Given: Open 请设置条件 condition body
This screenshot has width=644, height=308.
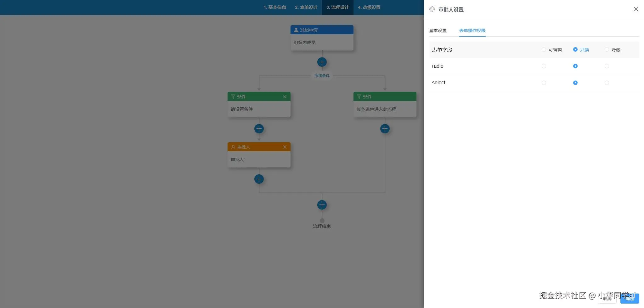Looking at the screenshot, I should (x=259, y=109).
